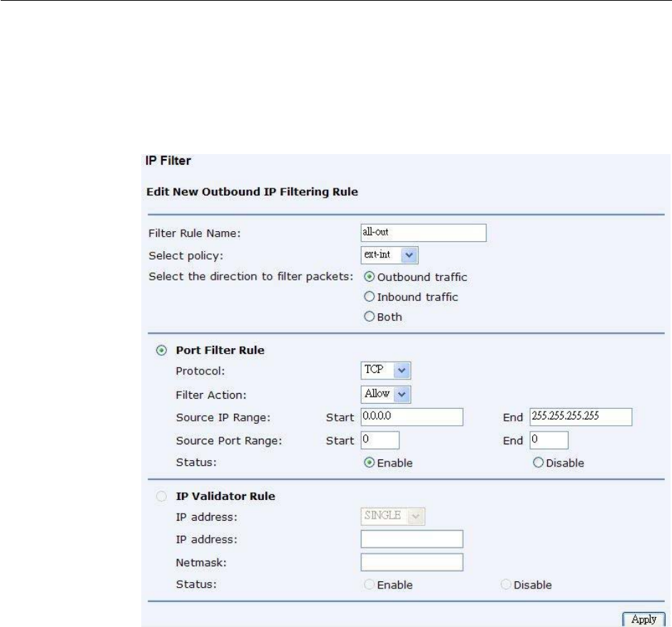The image size is (672, 627).
Task: Click the Source Port Range Start field
Action: point(380,440)
